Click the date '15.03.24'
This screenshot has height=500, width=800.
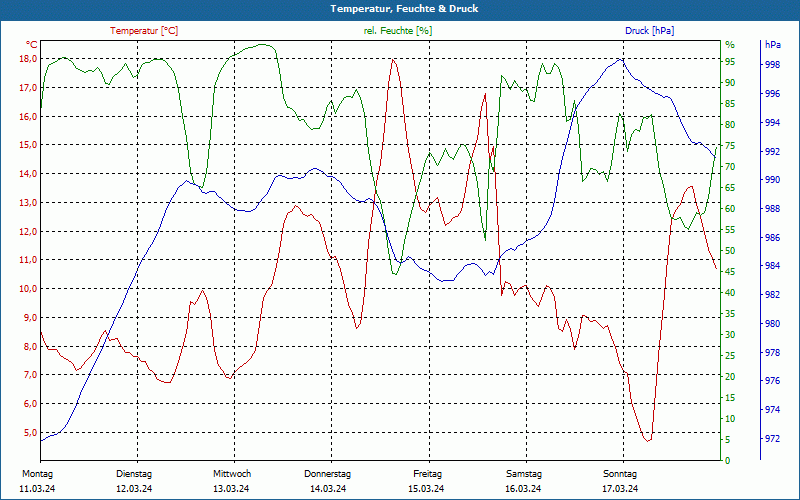pos(426,489)
